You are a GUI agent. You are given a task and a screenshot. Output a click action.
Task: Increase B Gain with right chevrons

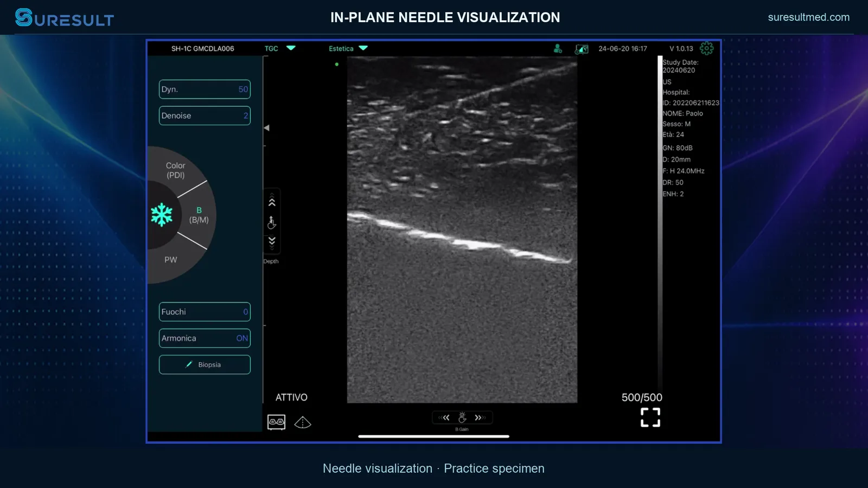(x=479, y=418)
